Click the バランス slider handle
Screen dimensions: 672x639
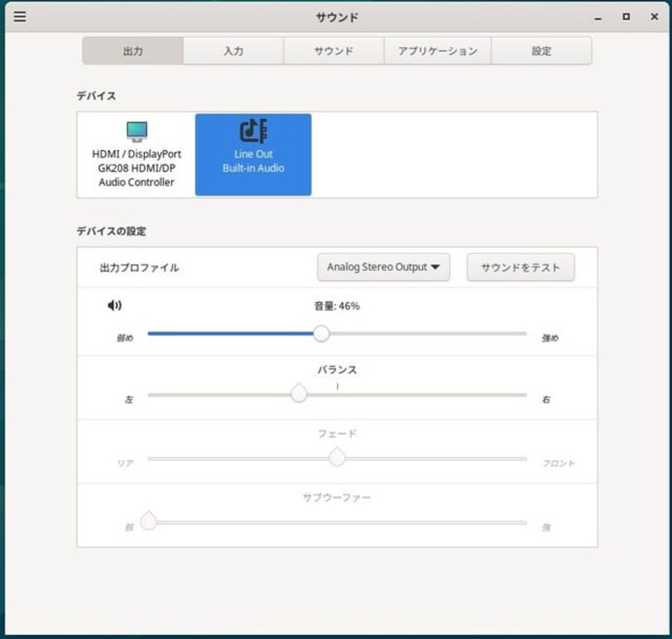(299, 394)
